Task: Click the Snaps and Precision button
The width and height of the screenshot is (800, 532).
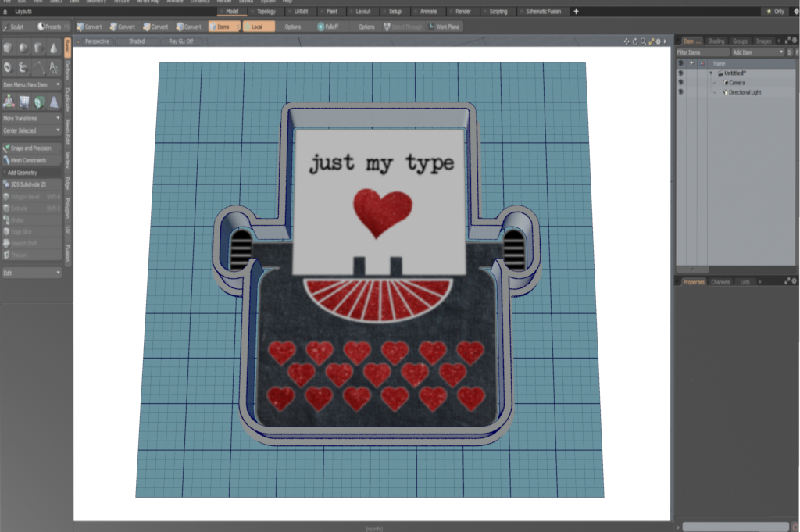Action: point(31,148)
